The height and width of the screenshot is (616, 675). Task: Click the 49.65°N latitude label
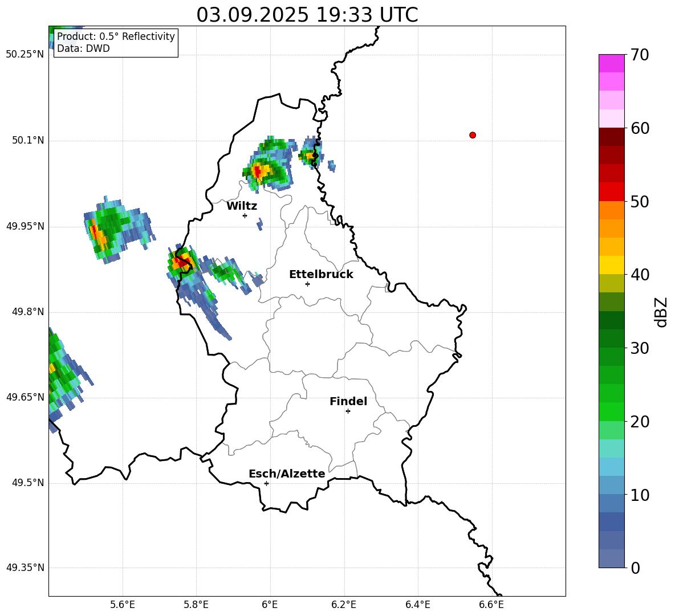(x=25, y=397)
